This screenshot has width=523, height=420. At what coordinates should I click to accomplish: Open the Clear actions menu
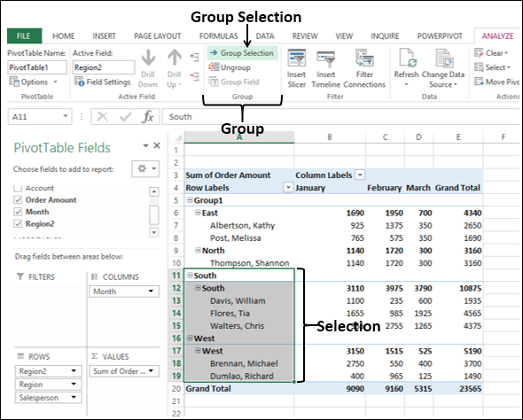pos(492,53)
